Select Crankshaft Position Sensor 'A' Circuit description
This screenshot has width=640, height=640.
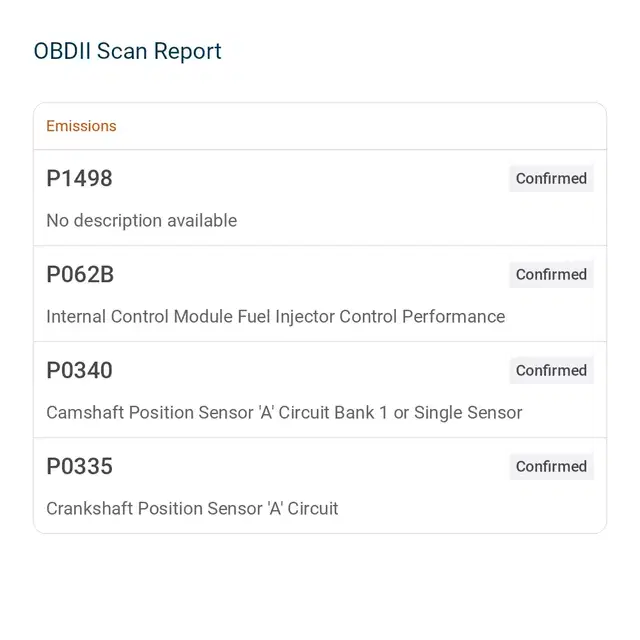click(x=192, y=509)
